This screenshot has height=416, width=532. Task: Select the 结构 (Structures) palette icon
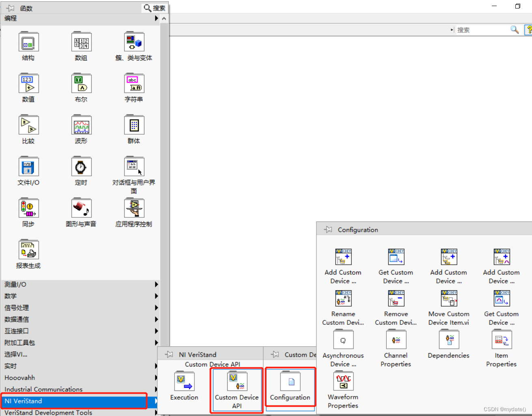pos(28,42)
